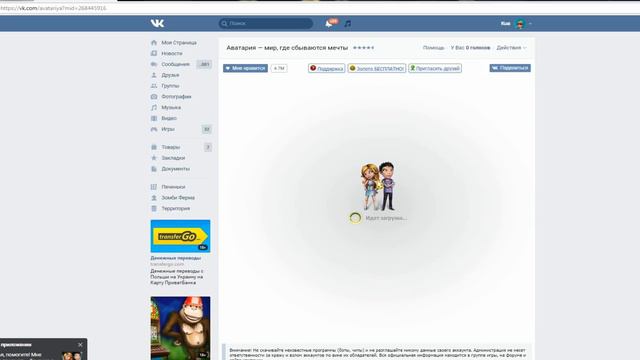Open Документы sidebar item
640x360 pixels.
pos(176,169)
